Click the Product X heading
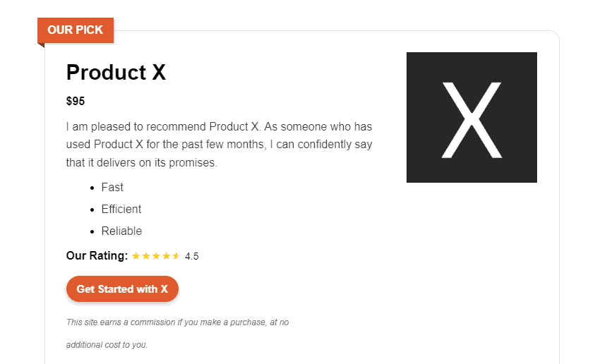Image resolution: width=595 pixels, height=364 pixels. (x=116, y=72)
